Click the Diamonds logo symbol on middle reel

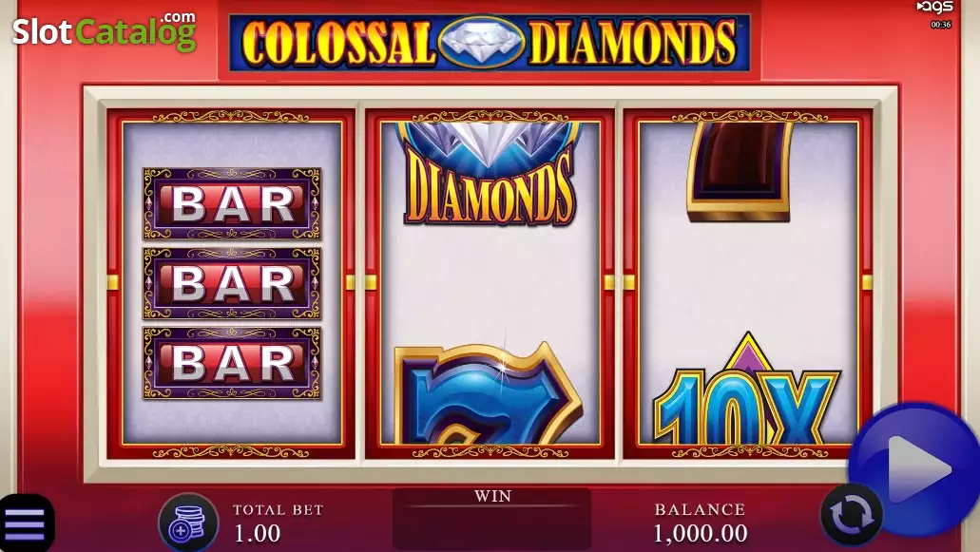[490, 174]
